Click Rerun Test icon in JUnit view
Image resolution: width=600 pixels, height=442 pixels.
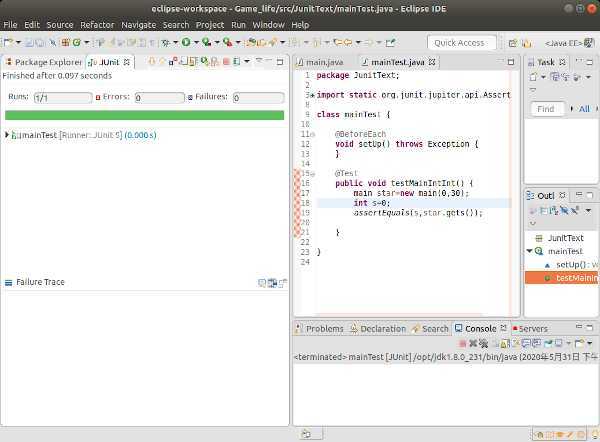[206, 62]
